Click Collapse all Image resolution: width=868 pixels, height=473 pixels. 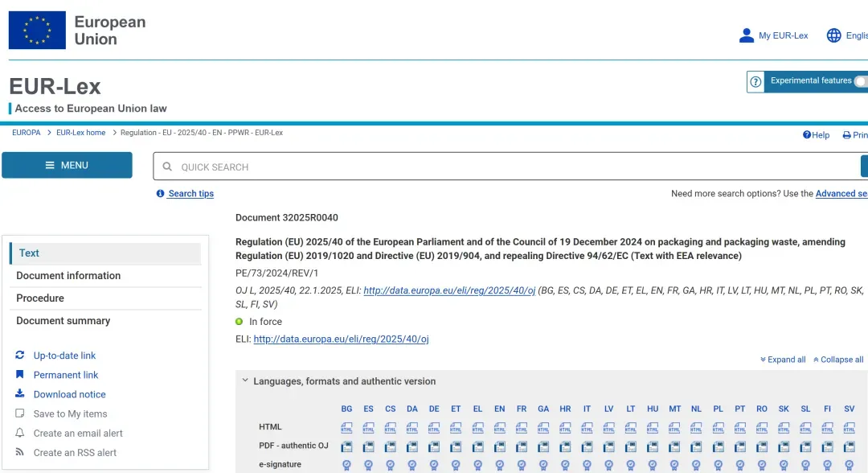tap(838, 360)
